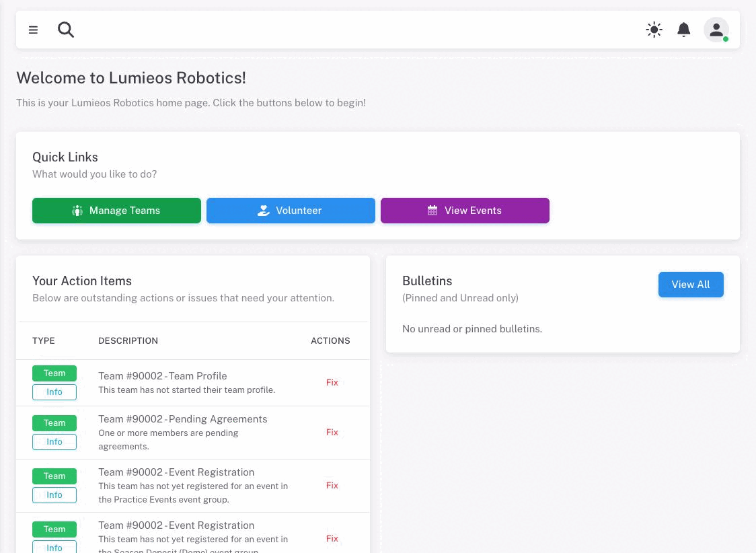Click the Manage Teams button
Screen dimensions: 756x553
coord(116,211)
